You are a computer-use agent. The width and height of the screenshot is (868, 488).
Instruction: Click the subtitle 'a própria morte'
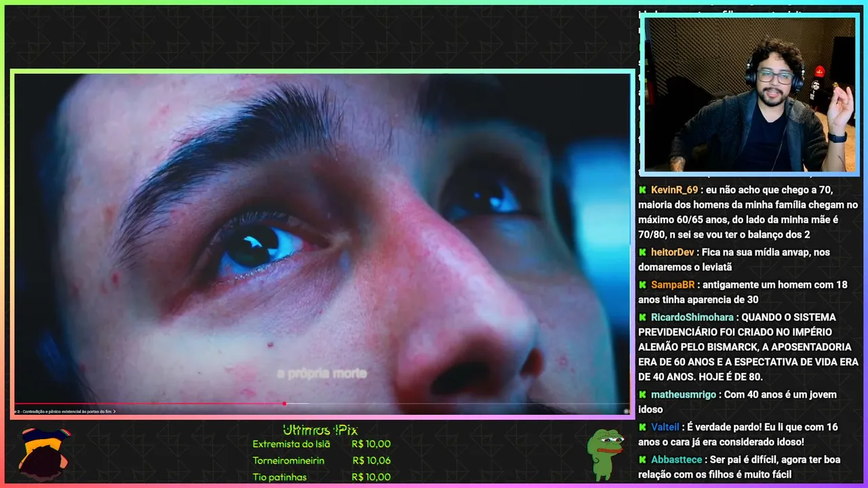coord(322,373)
